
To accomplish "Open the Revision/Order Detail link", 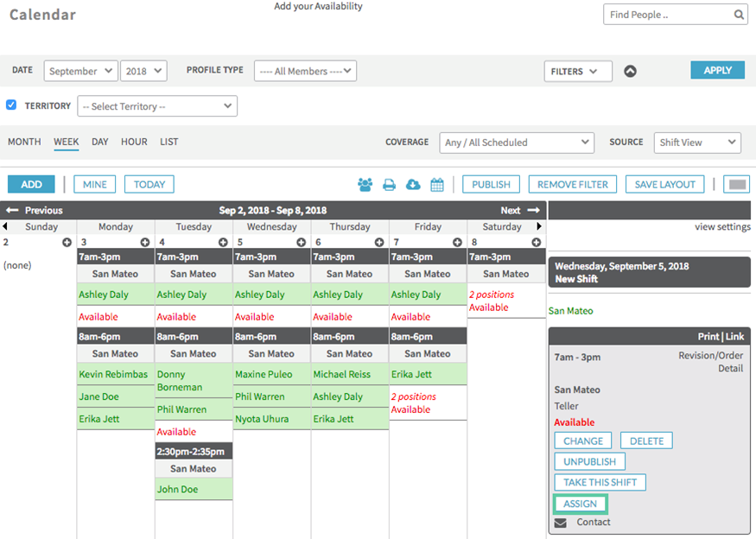I will coord(711,362).
